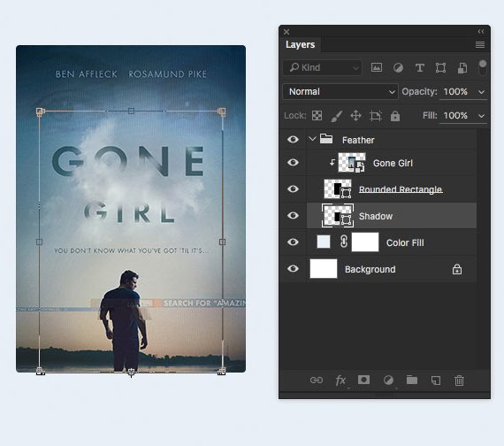This screenshot has height=446, width=504.
Task: Select the Gone Girl layer name
Action: click(x=393, y=163)
